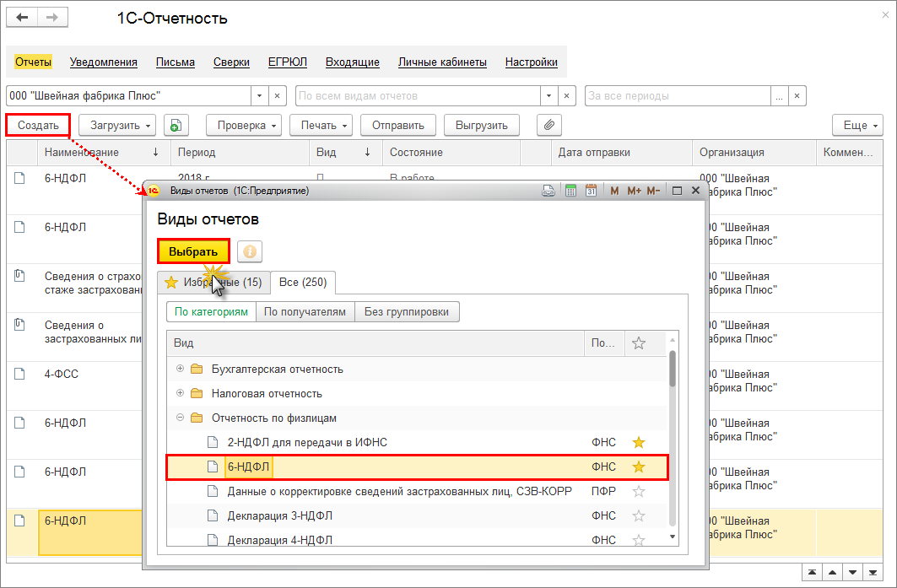Open the organization dropdown list
The width and height of the screenshot is (897, 588).
coord(260,96)
